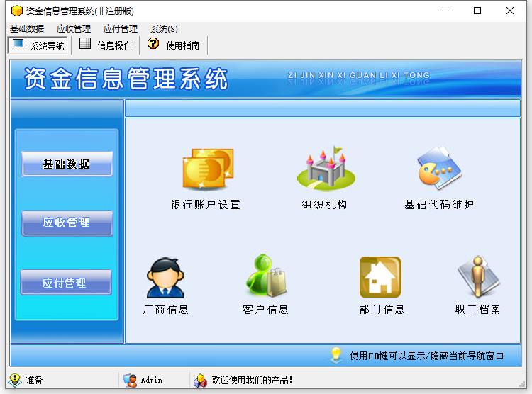Open the 应收管理 menu
This screenshot has width=532, height=394.
(x=74, y=29)
